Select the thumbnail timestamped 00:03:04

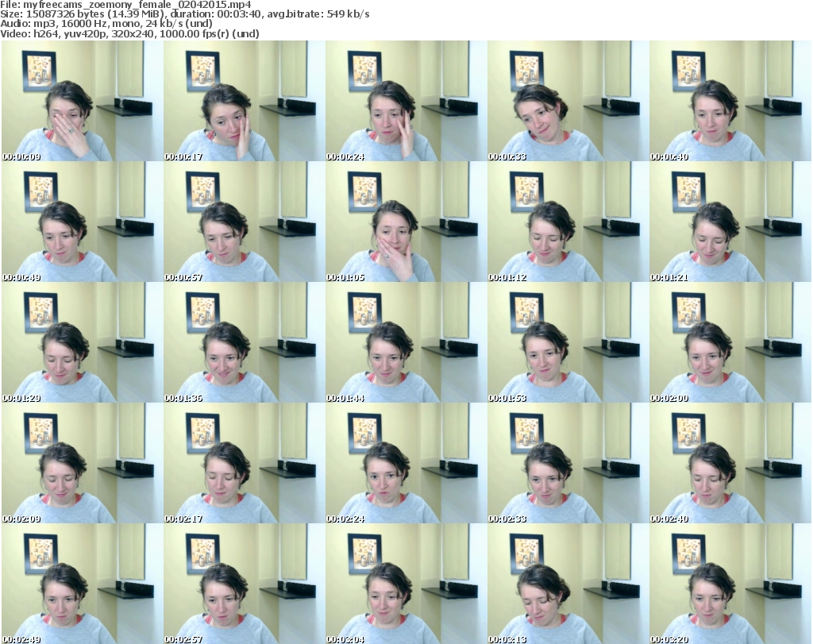pos(406,584)
